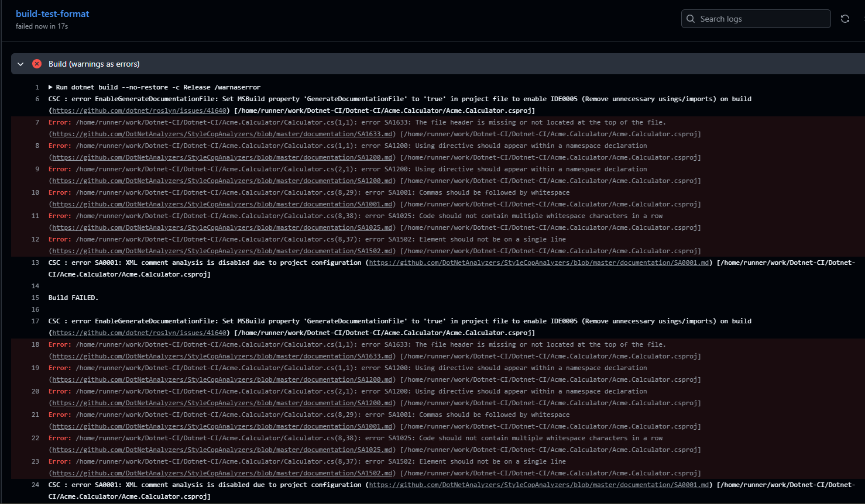865x504 pixels.
Task: Click the 'Build (warnings as errors)' step header
Action: coord(94,64)
